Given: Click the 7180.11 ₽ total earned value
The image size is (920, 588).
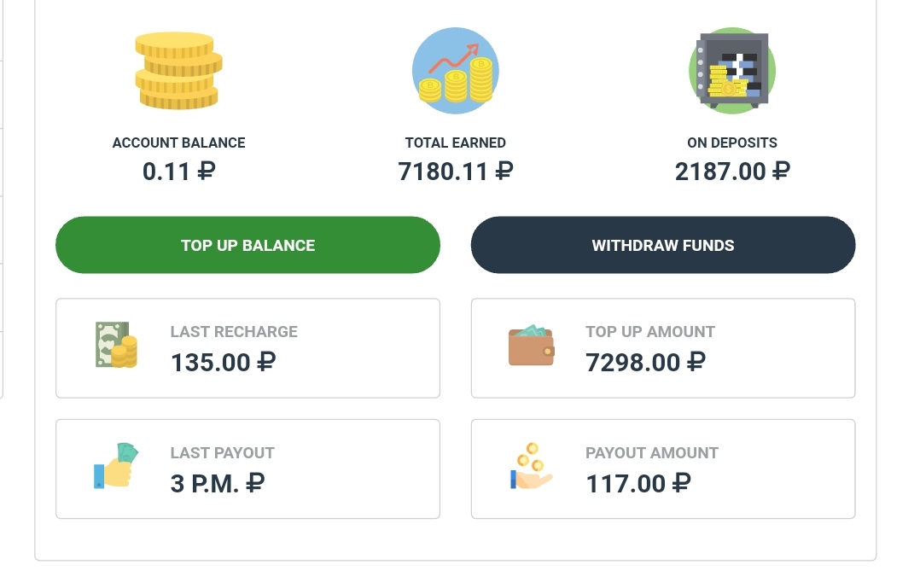Looking at the screenshot, I should (x=455, y=172).
